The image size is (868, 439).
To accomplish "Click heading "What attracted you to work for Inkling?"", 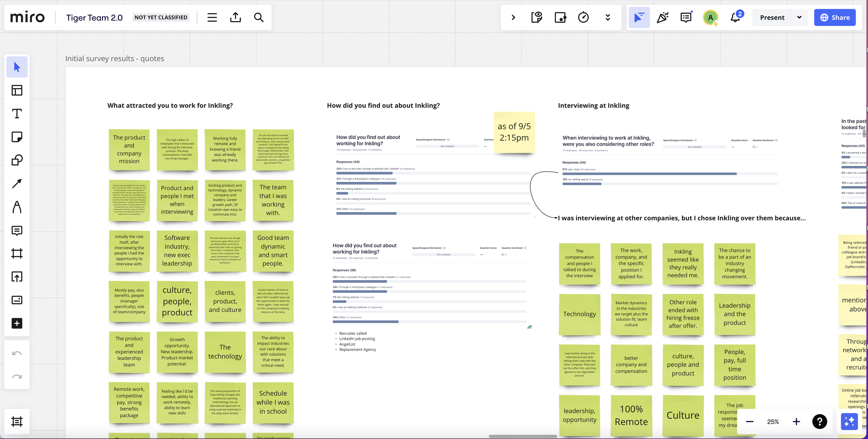I will [x=170, y=105].
